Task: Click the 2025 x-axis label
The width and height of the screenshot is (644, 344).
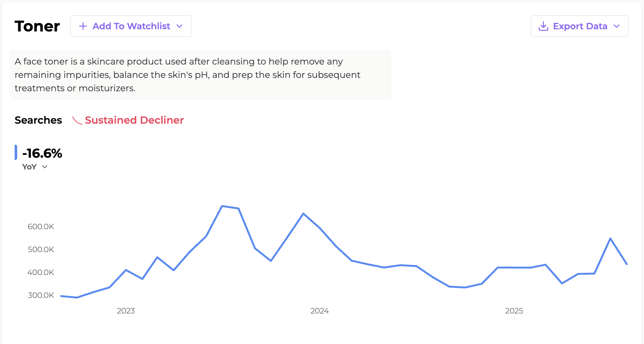Action: coord(514,311)
